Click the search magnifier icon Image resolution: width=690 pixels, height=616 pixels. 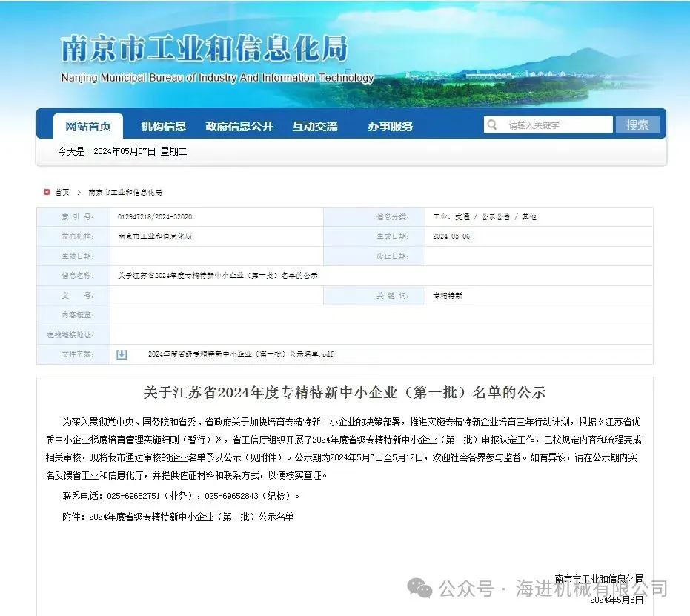[492, 125]
